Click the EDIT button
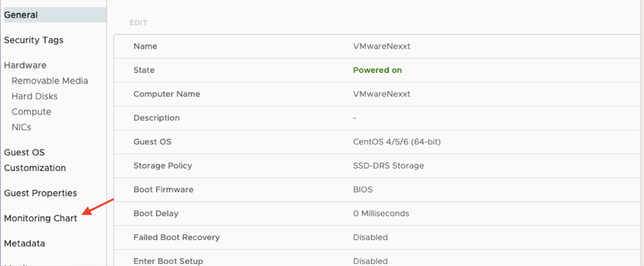 (x=138, y=23)
